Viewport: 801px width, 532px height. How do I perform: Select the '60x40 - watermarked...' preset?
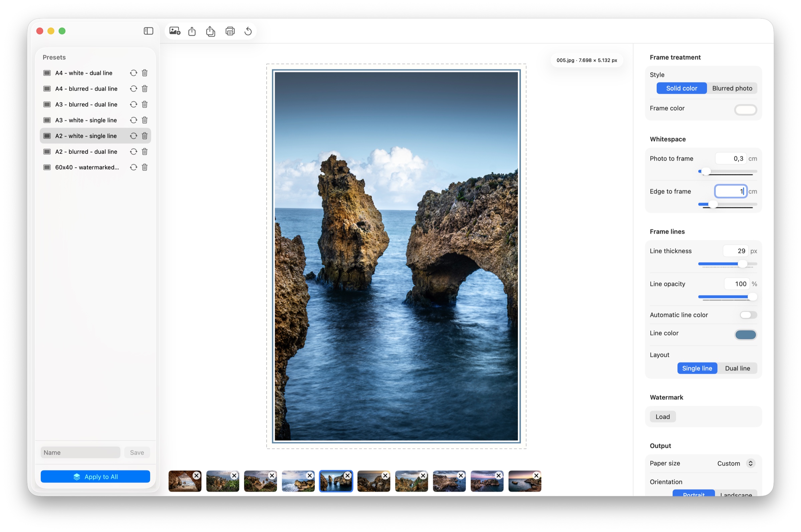pyautogui.click(x=95, y=167)
